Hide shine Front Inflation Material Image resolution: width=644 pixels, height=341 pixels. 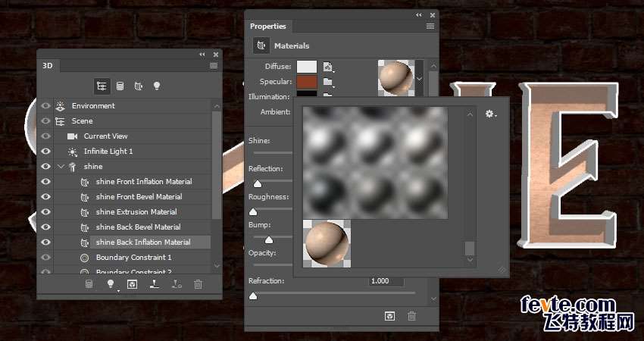pos(45,182)
